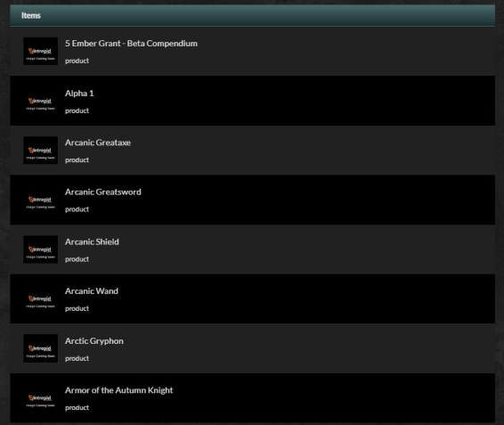Click the product label under Arctic Gryphon
Image resolution: width=504 pixels, height=425 pixels.
[77, 358]
